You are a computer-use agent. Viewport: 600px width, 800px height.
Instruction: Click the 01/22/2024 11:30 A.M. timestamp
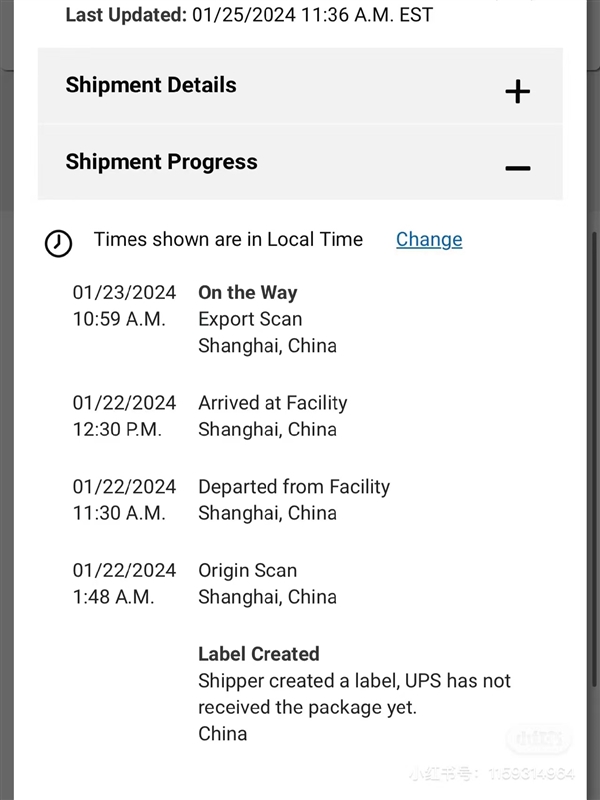pyautogui.click(x=123, y=500)
